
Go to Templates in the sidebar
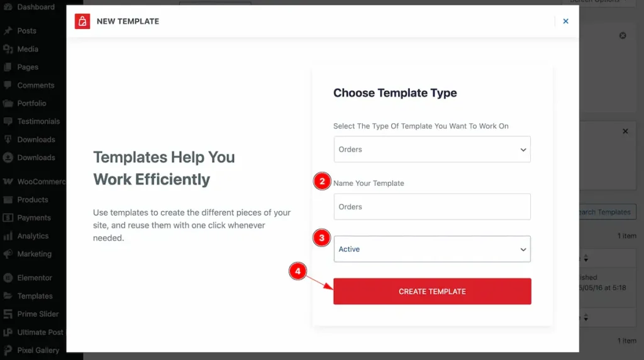(35, 296)
